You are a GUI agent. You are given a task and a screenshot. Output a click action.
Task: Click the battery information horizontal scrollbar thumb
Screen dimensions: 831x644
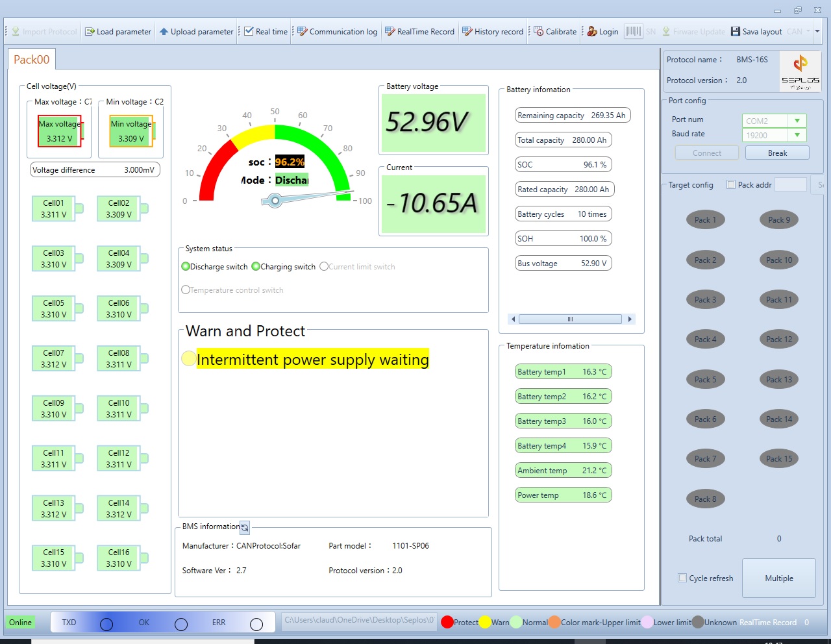[571, 319]
